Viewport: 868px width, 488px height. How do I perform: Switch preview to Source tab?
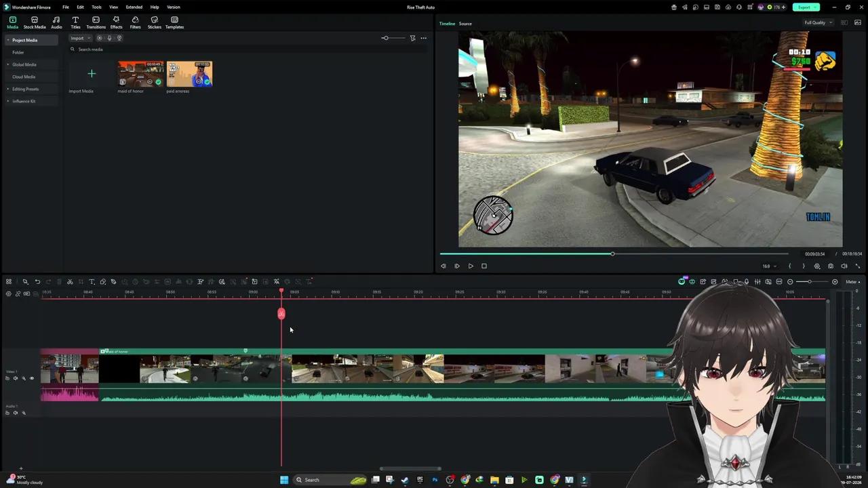tap(465, 24)
